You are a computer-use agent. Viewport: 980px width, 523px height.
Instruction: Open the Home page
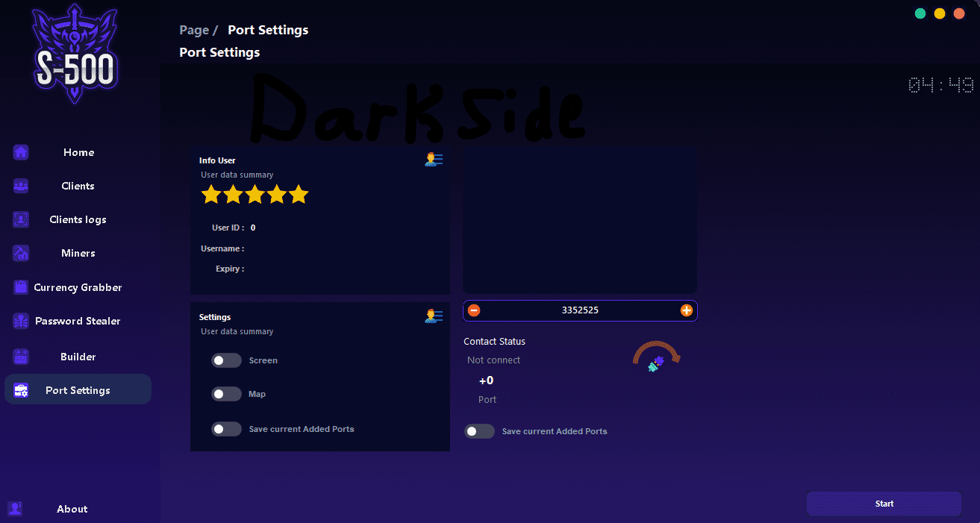[78, 152]
